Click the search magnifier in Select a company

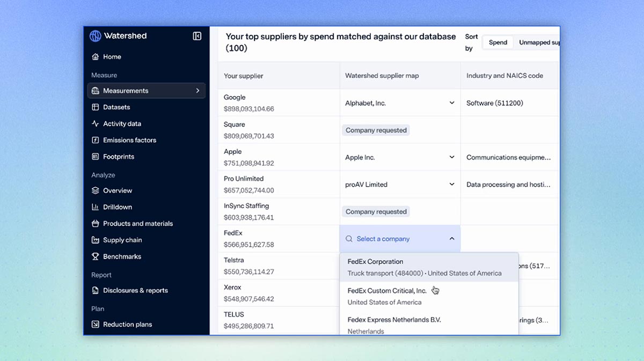(x=349, y=239)
